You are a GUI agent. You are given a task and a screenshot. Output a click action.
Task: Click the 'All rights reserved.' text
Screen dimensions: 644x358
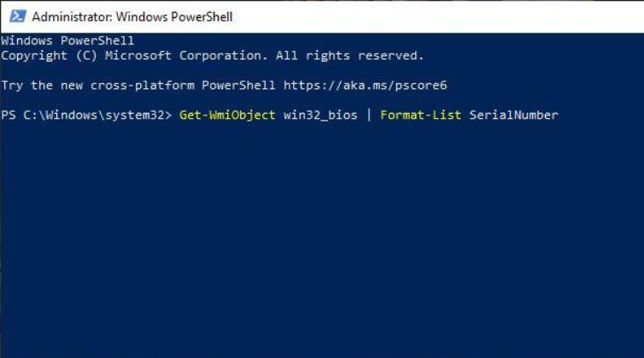coord(349,56)
